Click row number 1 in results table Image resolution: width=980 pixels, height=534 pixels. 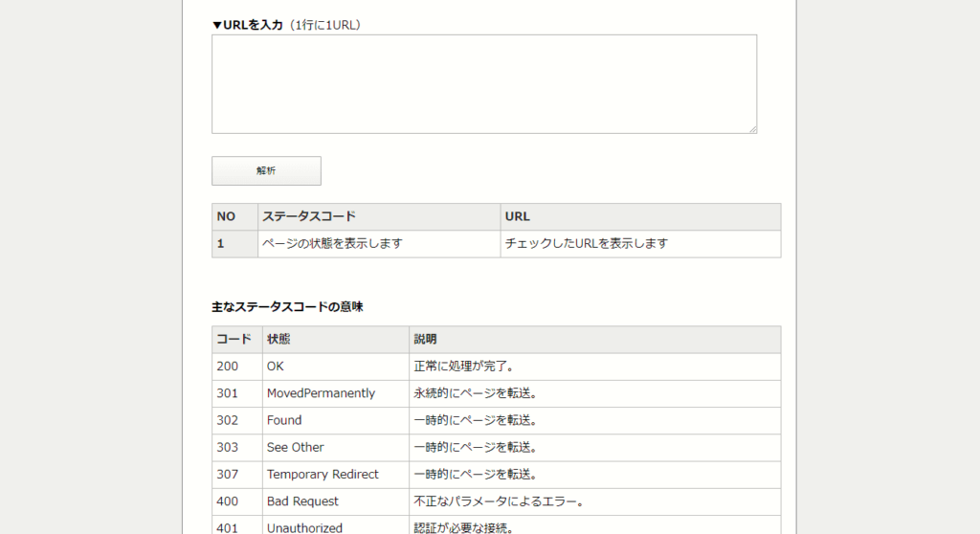(235, 244)
